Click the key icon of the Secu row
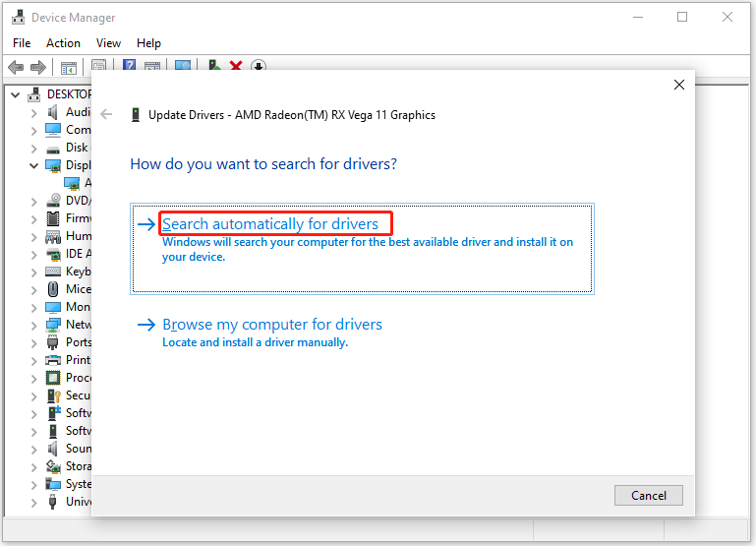 (x=53, y=395)
